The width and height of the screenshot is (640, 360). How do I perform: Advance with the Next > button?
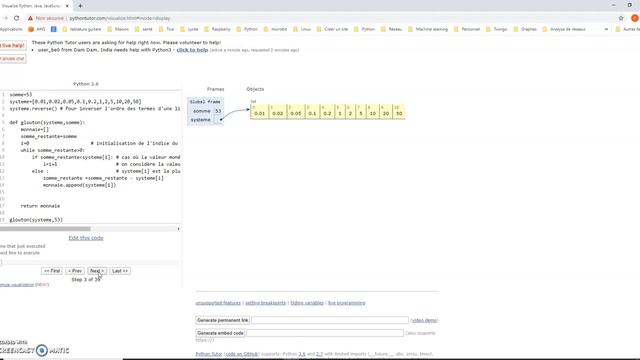(97, 271)
